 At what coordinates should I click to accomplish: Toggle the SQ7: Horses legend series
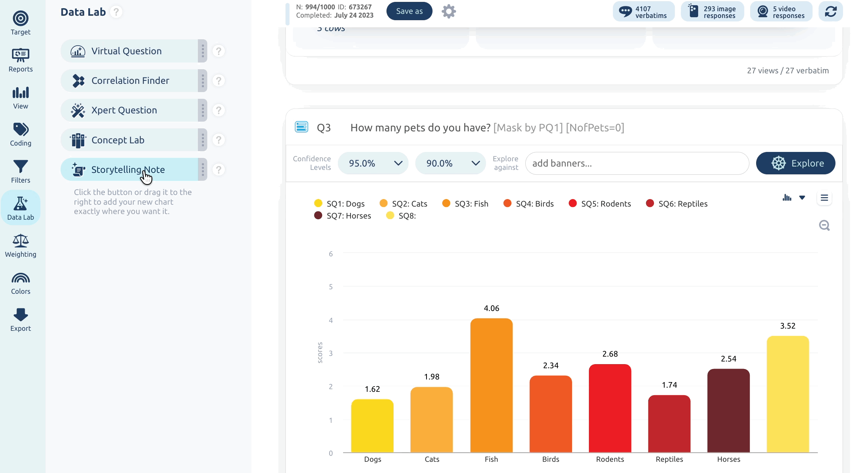(343, 216)
